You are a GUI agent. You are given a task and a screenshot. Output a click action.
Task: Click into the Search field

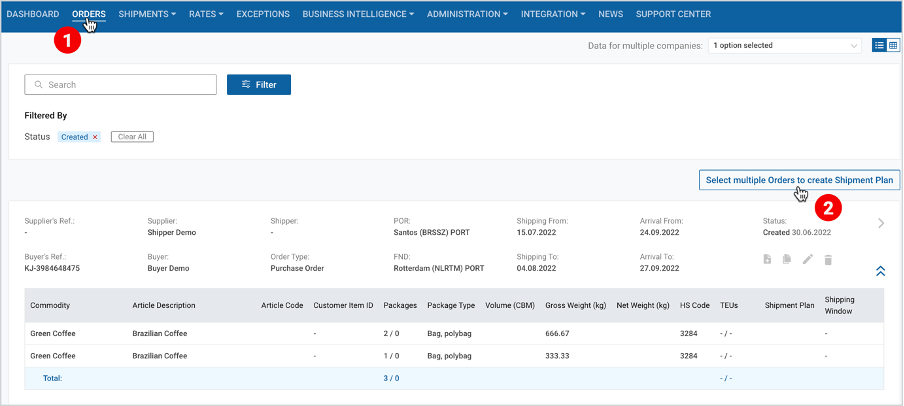coord(120,85)
